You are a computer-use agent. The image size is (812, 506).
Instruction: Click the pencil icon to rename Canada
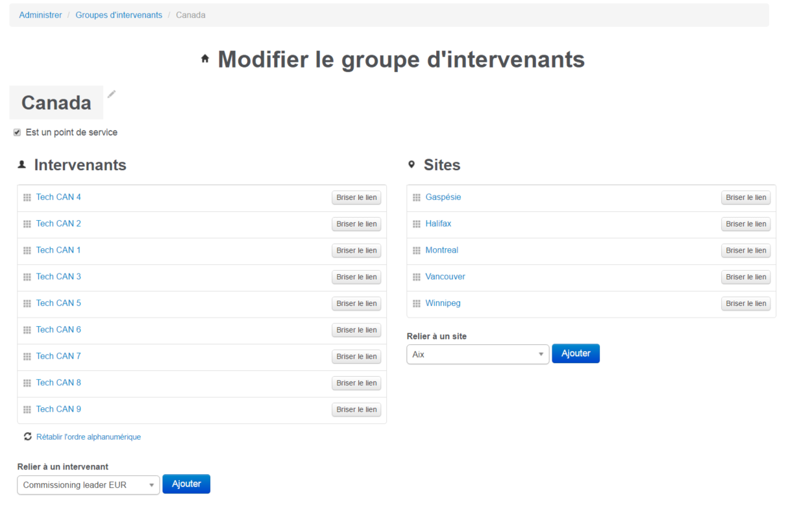(111, 95)
